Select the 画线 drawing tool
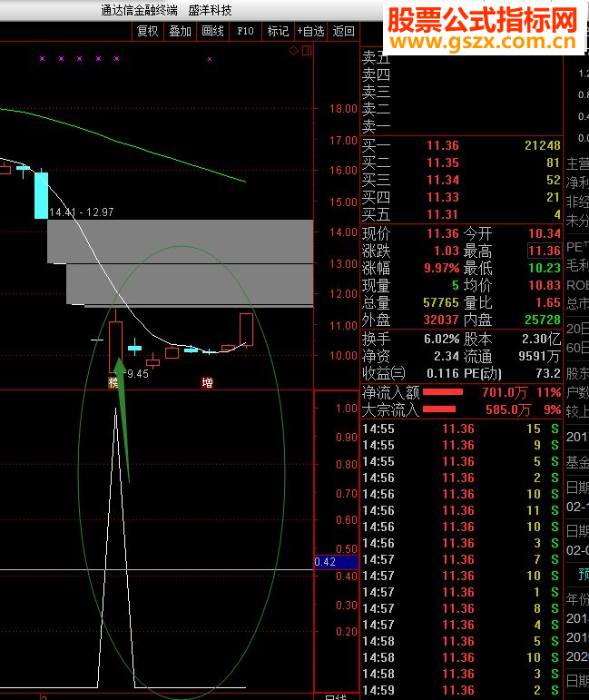This screenshot has width=589, height=700. (213, 31)
